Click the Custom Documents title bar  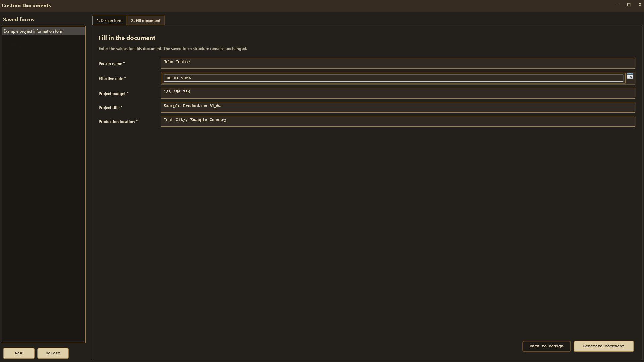pyautogui.click(x=302, y=5)
